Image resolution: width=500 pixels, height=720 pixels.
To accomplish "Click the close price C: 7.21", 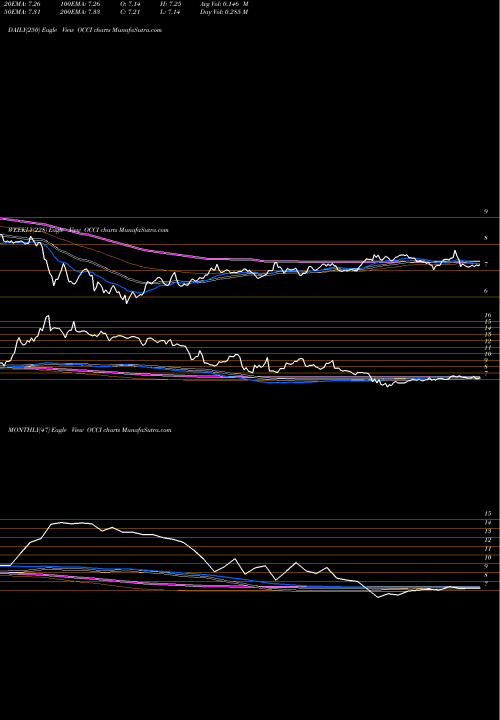I will 132,12.
